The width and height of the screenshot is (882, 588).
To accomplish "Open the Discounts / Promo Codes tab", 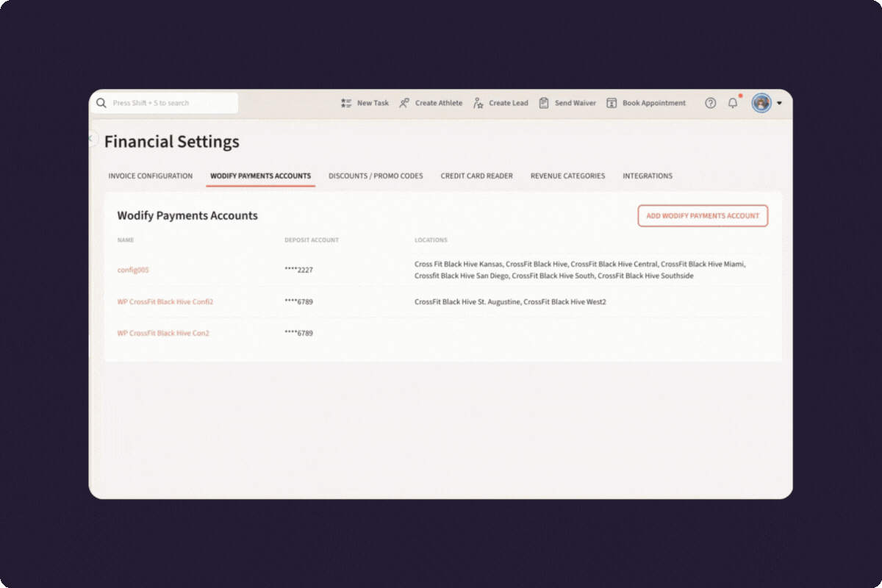I will (x=376, y=176).
